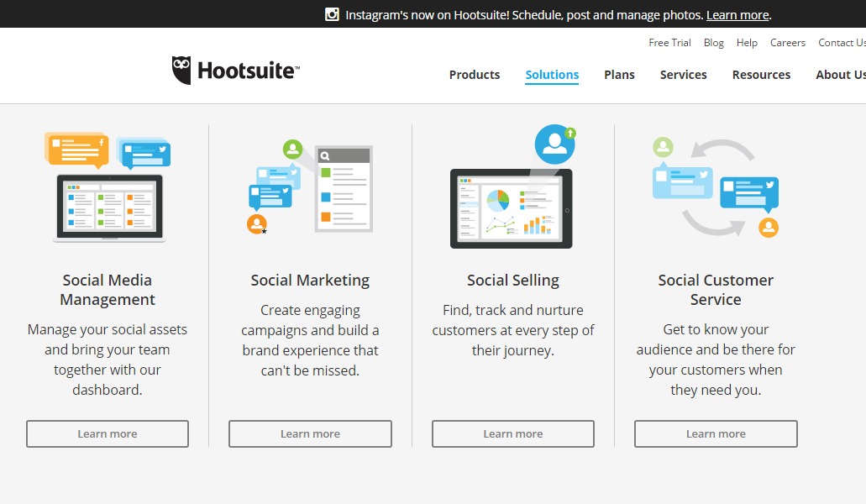Image resolution: width=866 pixels, height=504 pixels.
Task: Click the Careers link
Action: coord(787,42)
